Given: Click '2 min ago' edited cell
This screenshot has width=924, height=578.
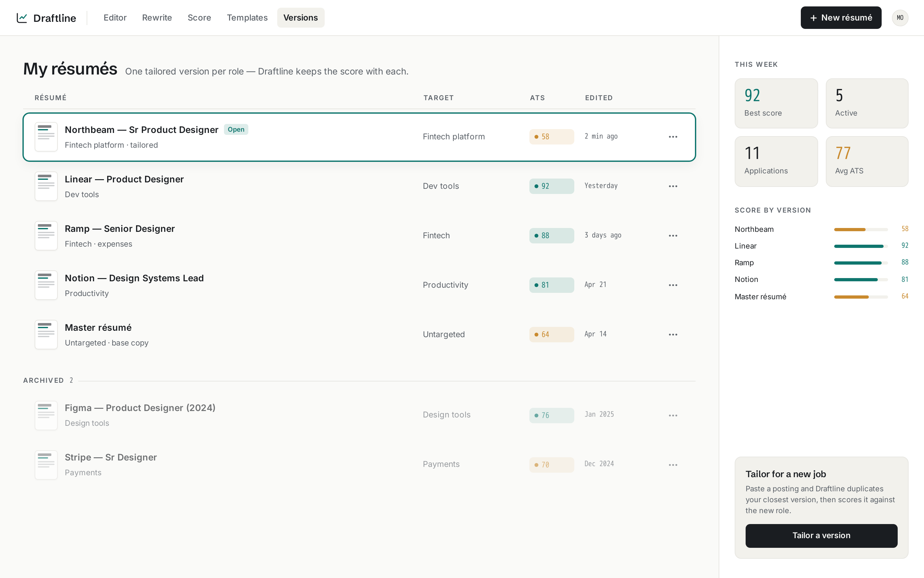Looking at the screenshot, I should tap(601, 136).
